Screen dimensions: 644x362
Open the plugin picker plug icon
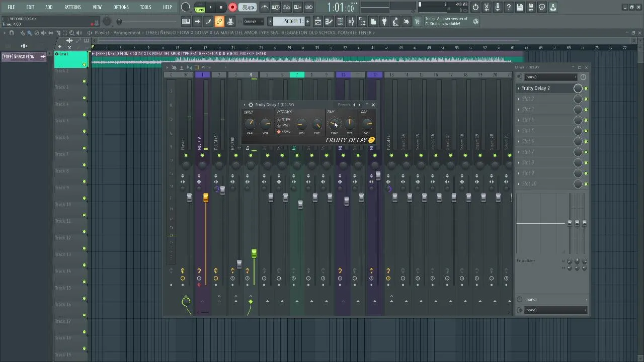(x=384, y=21)
